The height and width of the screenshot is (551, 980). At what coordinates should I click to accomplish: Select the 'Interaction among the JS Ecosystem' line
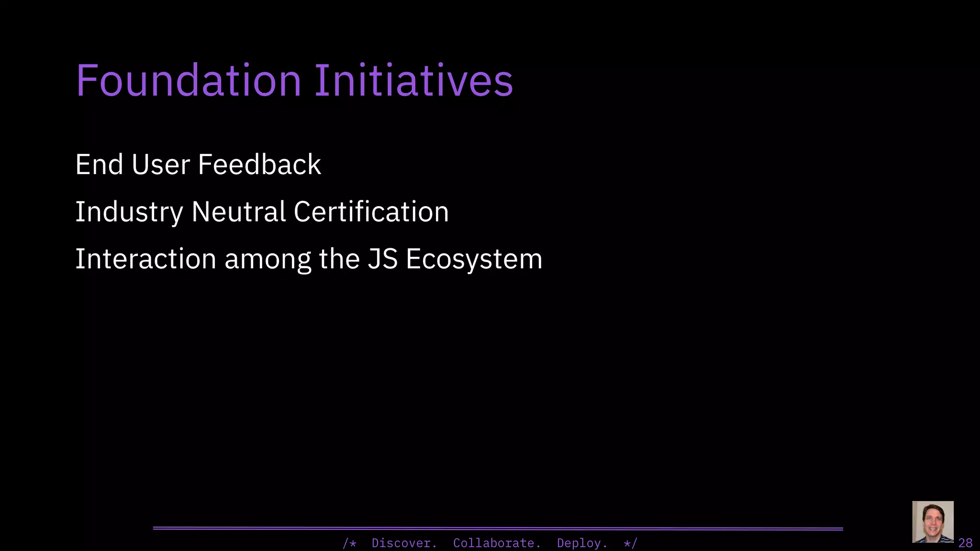pyautogui.click(x=309, y=259)
